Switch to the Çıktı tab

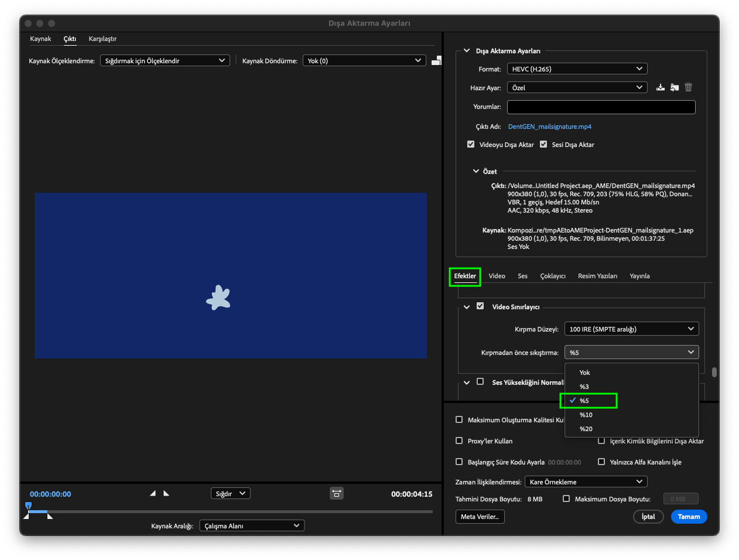(70, 39)
